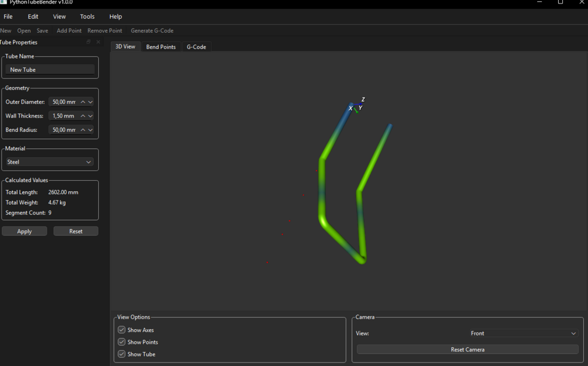
Task: Toggle Show Tube visibility
Action: click(121, 354)
